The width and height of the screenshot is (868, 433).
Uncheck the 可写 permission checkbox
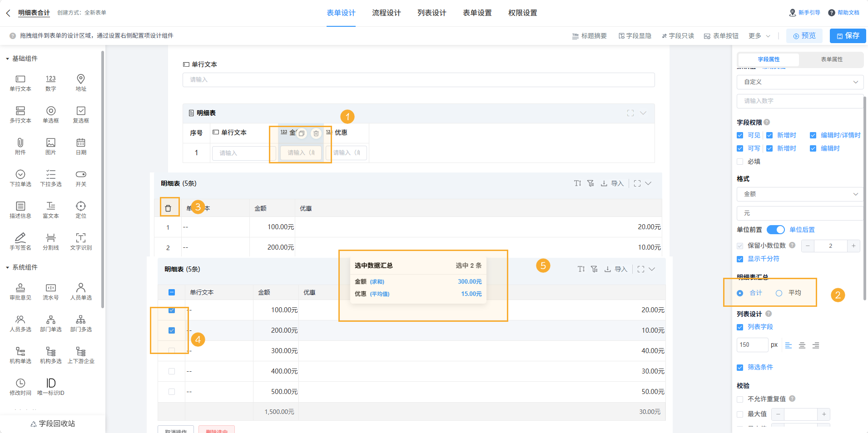[x=740, y=148]
